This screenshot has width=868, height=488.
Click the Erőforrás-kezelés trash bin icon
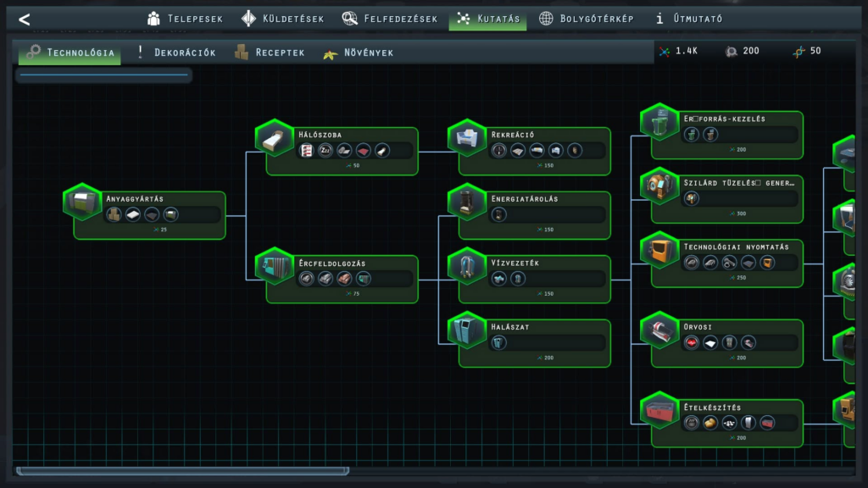(x=659, y=122)
